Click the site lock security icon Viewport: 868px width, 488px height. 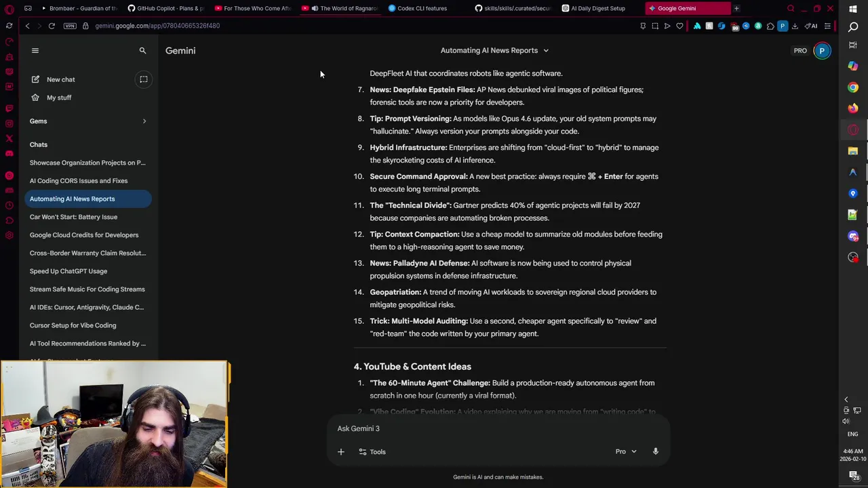(x=85, y=26)
